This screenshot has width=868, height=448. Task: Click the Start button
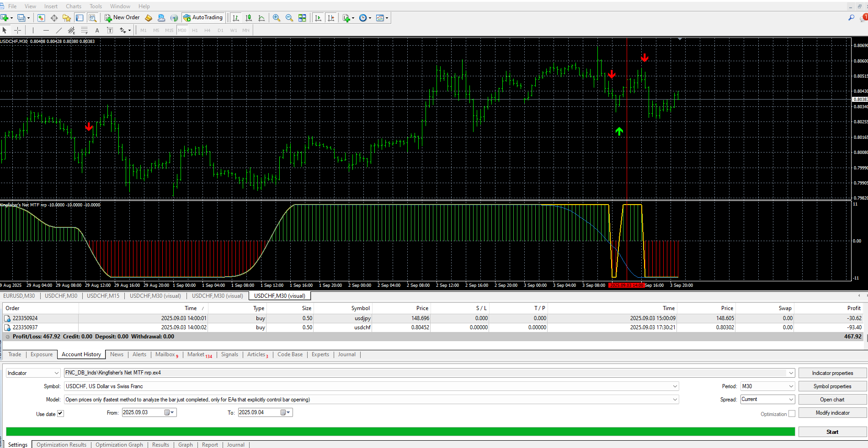tap(832, 432)
